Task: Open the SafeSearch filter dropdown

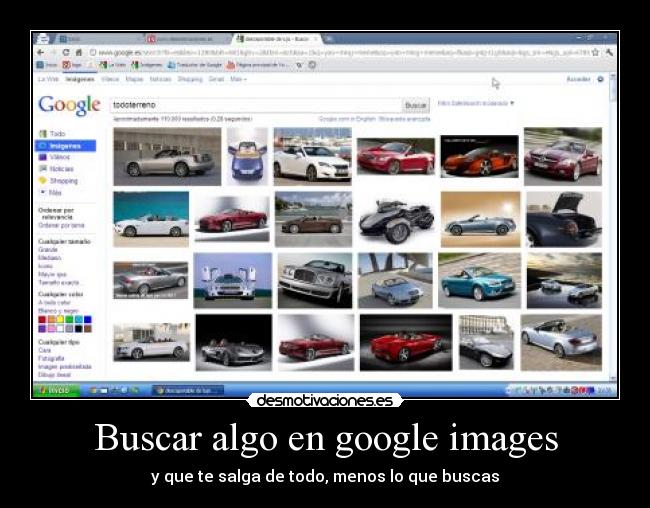Action: click(476, 103)
